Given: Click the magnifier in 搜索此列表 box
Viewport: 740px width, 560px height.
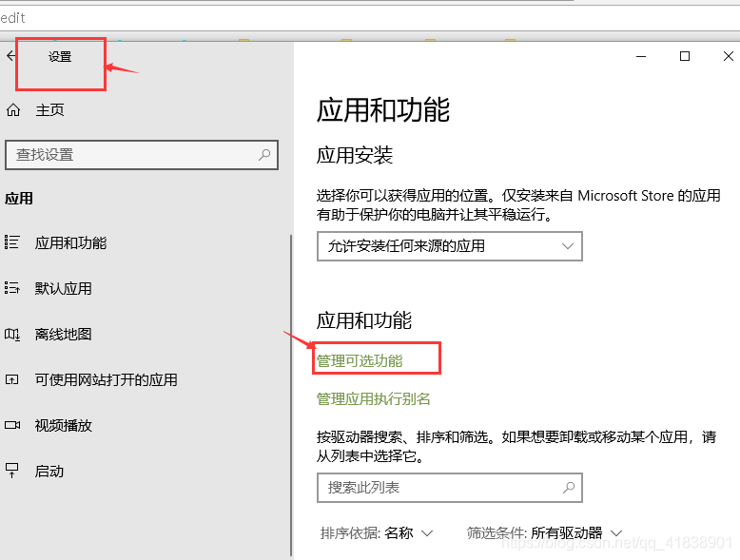Looking at the screenshot, I should point(569,488).
